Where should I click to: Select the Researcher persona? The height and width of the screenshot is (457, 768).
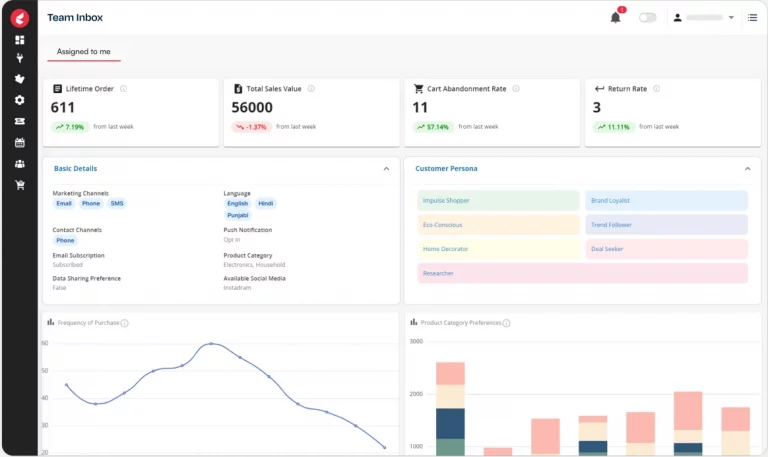coord(583,273)
